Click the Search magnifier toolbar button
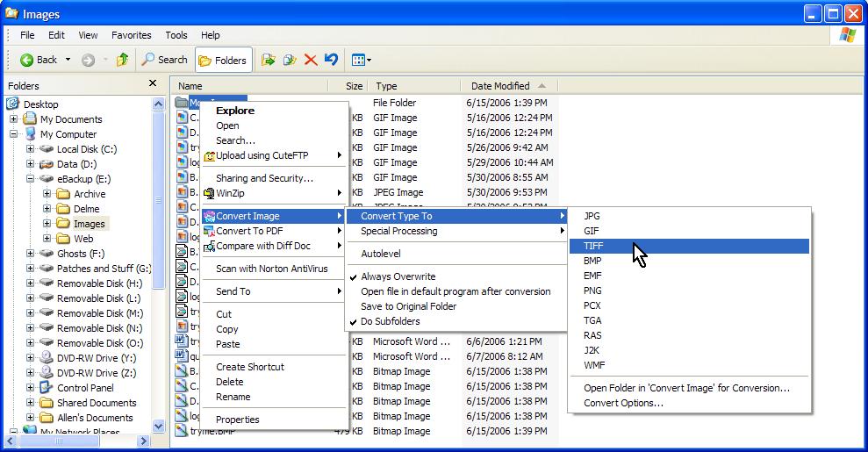 (164, 60)
